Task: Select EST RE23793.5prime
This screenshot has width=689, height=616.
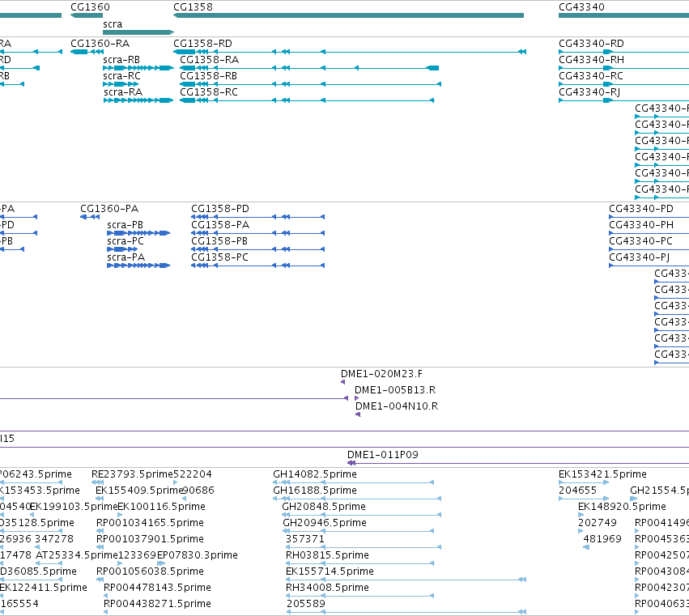Action: click(132, 474)
